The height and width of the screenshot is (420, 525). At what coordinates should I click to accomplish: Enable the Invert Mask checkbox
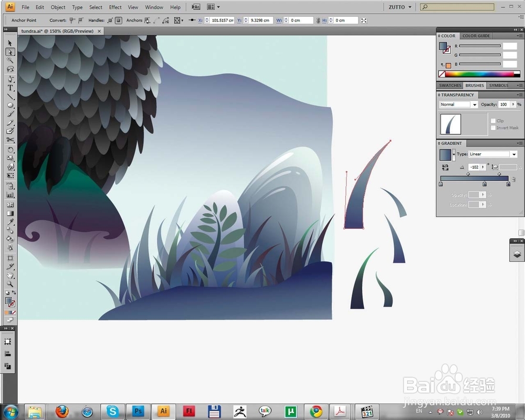[493, 128]
